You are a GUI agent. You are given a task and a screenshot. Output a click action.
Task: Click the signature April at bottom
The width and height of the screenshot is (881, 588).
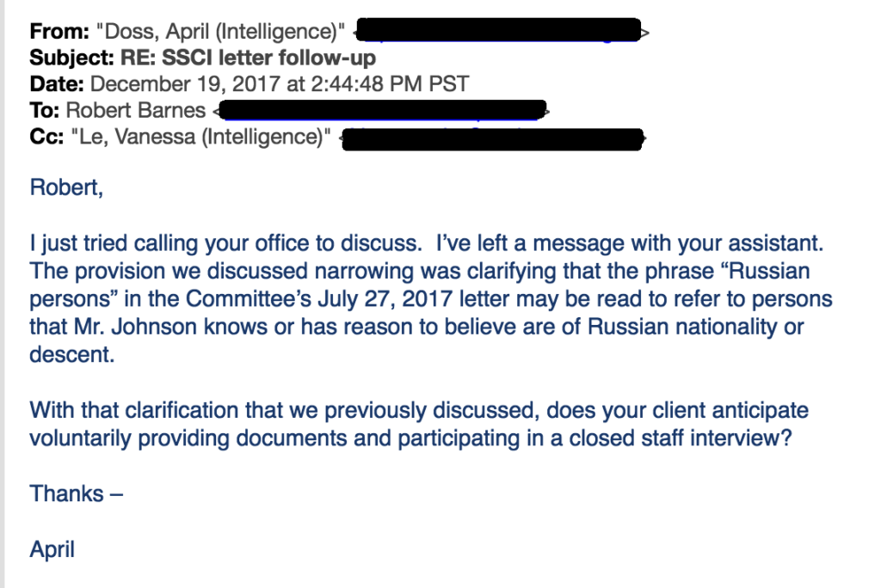(52, 550)
